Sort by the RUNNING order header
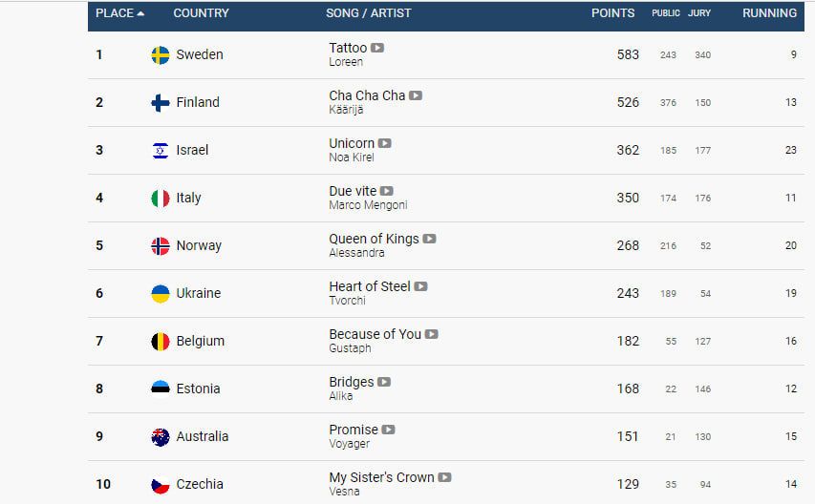 [x=769, y=13]
